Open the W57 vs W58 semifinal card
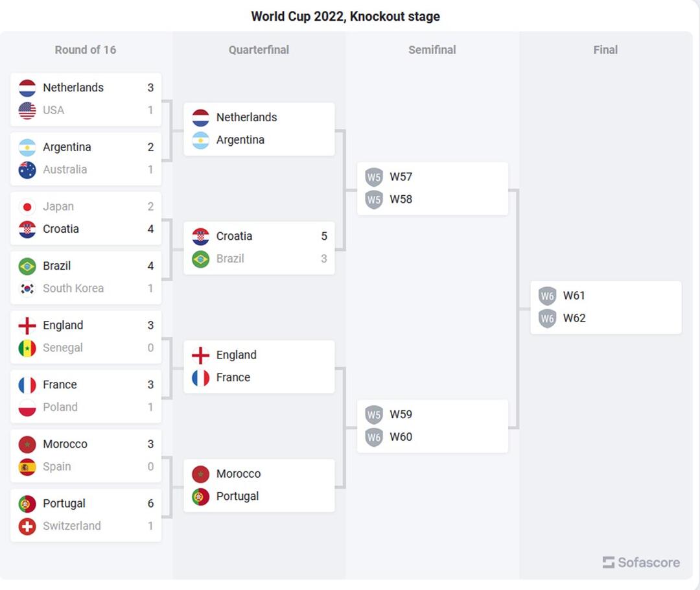700x590 pixels. [432, 188]
